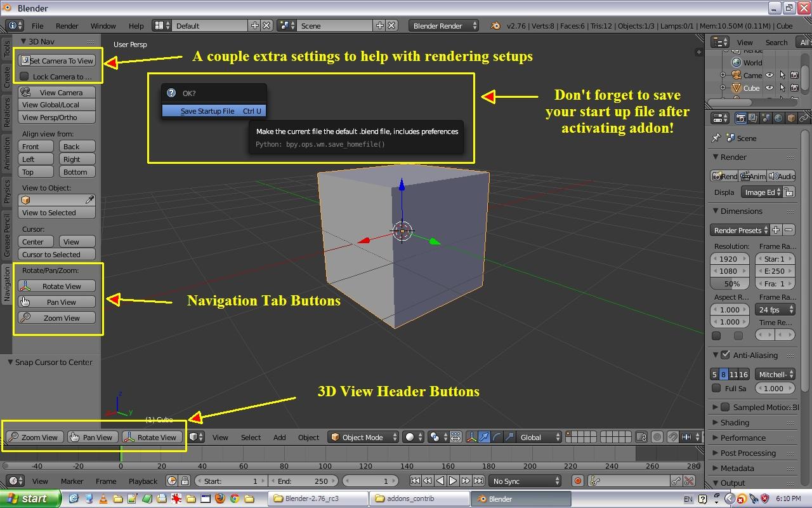This screenshot has width=812, height=508.
Task: Set anti-aliasing samples to 5
Action: pos(714,375)
